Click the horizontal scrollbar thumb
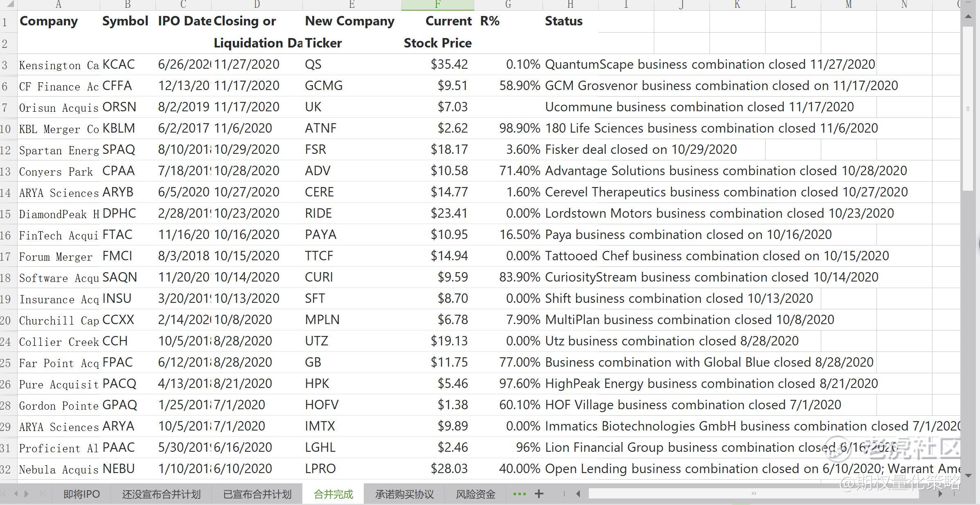Viewport: 980px width, 505px height. pyautogui.click(x=753, y=494)
